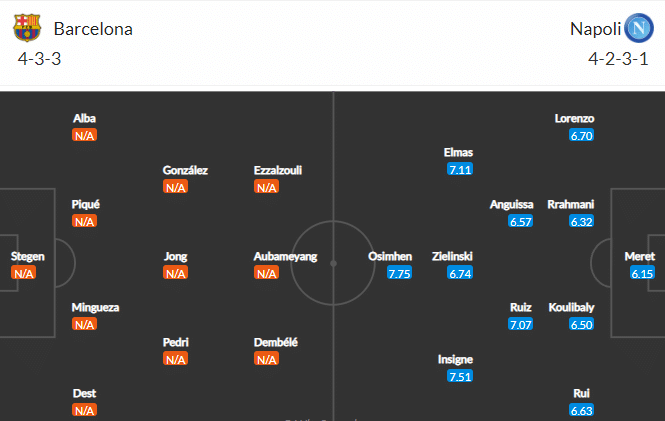Click the Napoli club logo icon
The height and width of the screenshot is (421, 665).
click(639, 28)
